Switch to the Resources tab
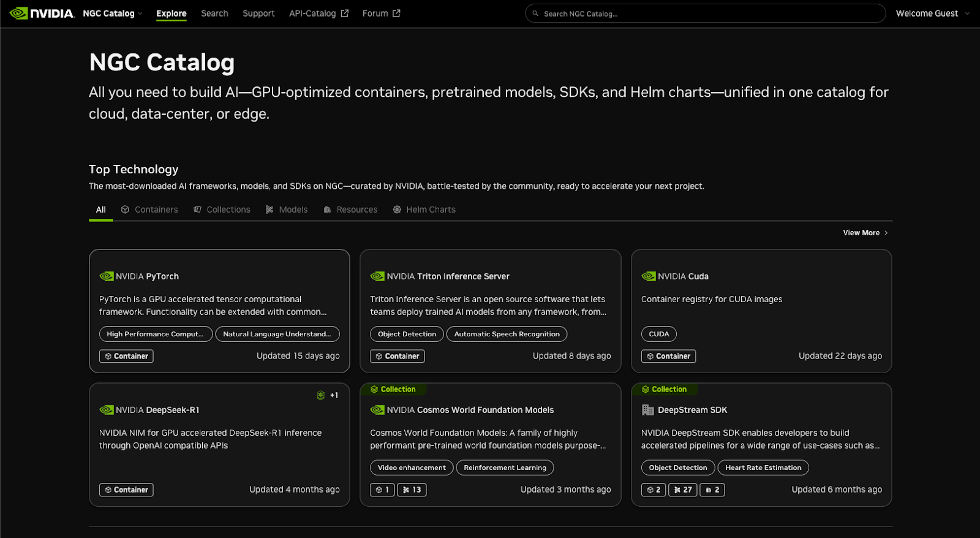Screen dimensions: 980x538 [350, 210]
